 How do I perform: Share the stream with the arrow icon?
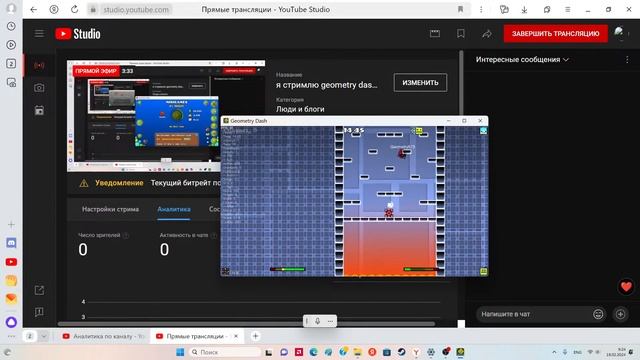(487, 34)
